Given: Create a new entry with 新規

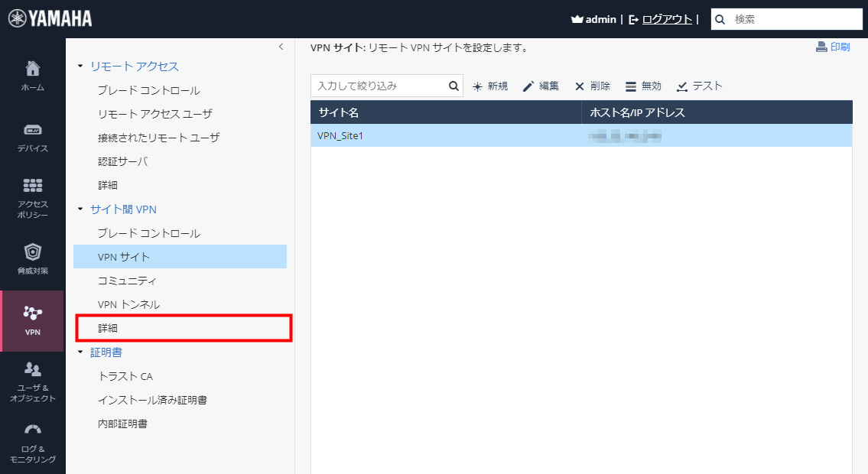Looking at the screenshot, I should click(x=489, y=86).
